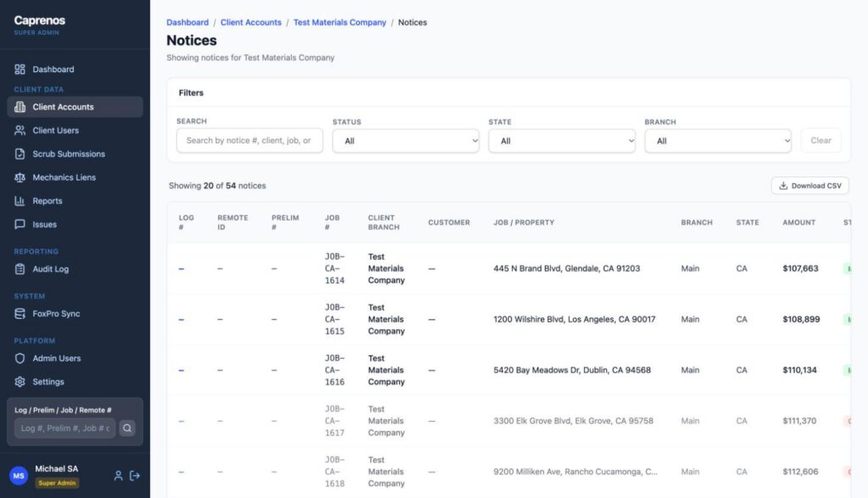The width and height of the screenshot is (868, 498).
Task: Click the Scrub Submissions document icon
Action: click(20, 154)
